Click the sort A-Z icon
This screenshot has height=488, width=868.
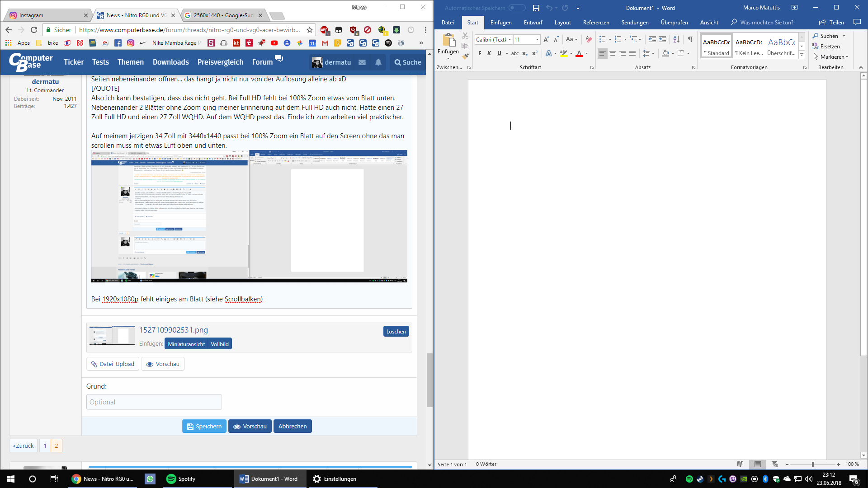676,39
